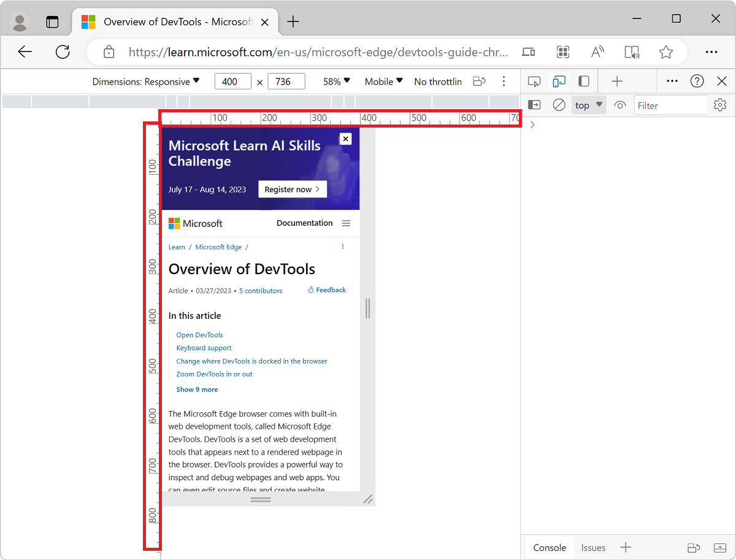736x560 pixels.
Task: Open the 5 contributors link
Action: point(261,291)
